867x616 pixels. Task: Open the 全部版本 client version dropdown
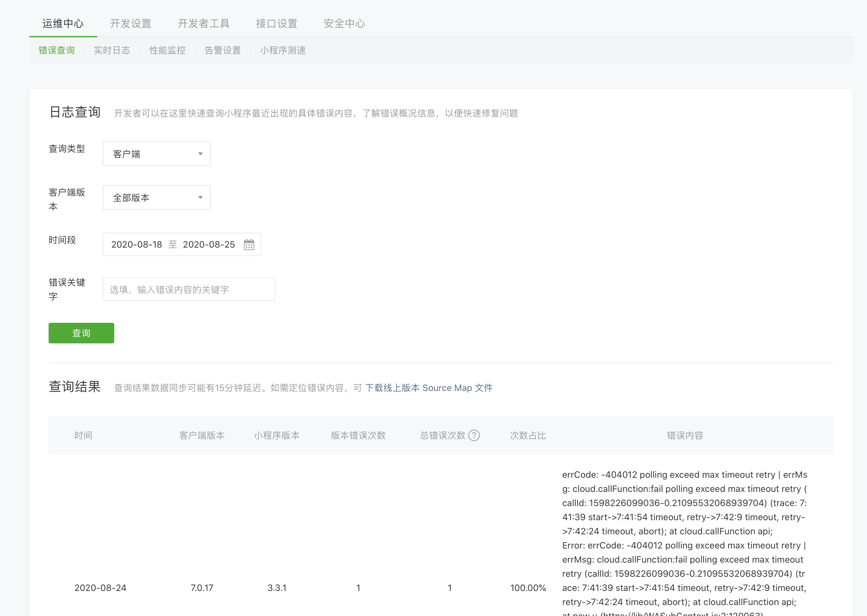click(156, 198)
